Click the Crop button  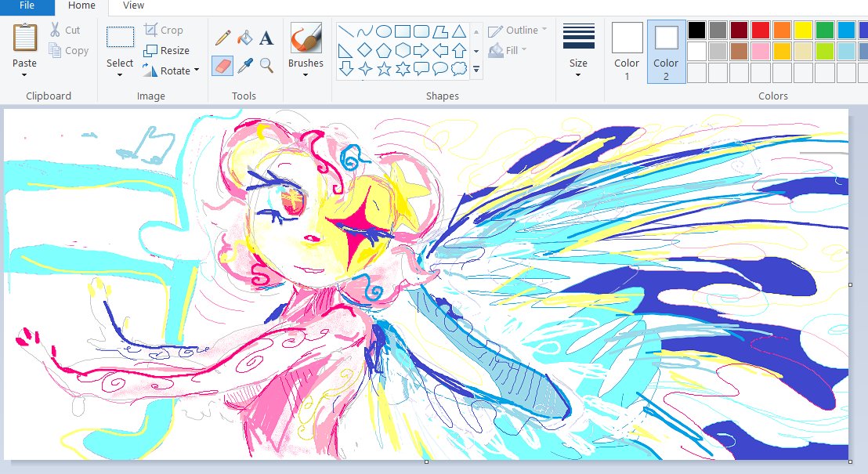163,30
